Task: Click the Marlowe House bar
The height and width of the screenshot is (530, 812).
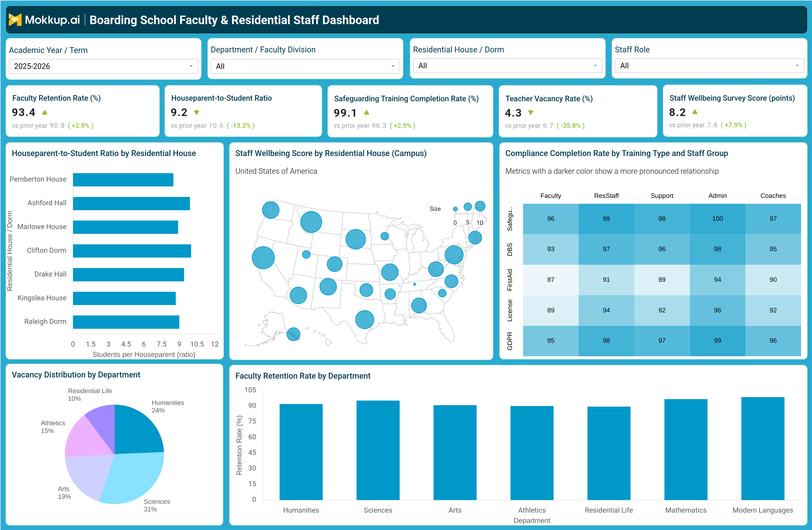Action: [126, 227]
